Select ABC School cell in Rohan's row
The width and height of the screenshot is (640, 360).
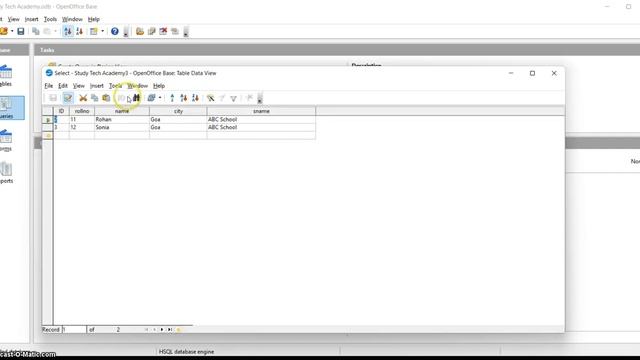[x=261, y=120]
